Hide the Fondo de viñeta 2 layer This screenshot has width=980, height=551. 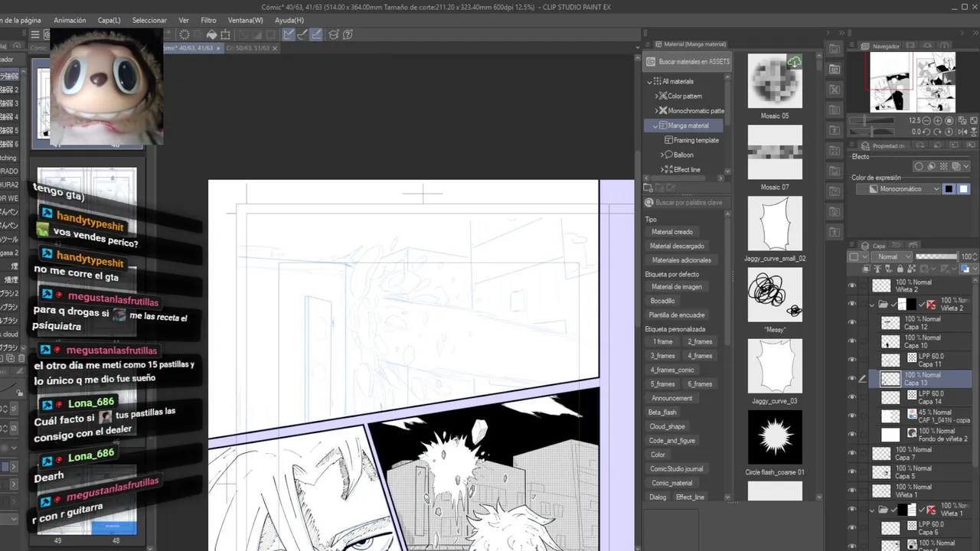tap(852, 434)
